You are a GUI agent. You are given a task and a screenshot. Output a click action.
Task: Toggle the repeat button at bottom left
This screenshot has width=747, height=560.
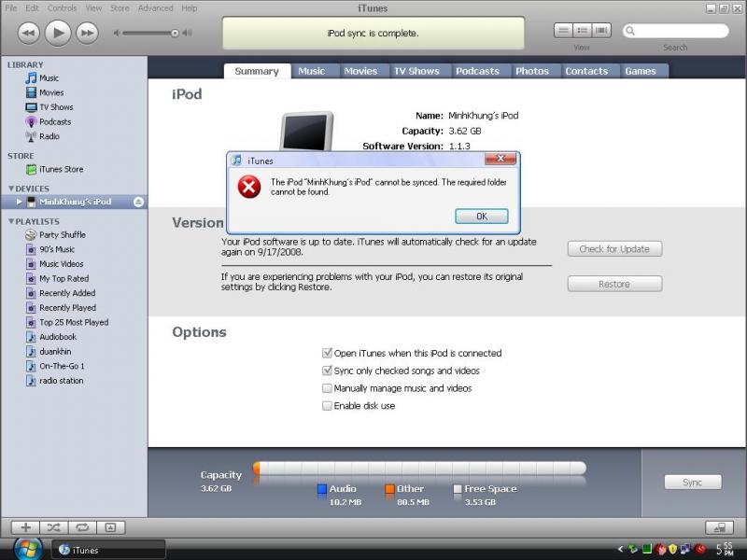[81, 527]
